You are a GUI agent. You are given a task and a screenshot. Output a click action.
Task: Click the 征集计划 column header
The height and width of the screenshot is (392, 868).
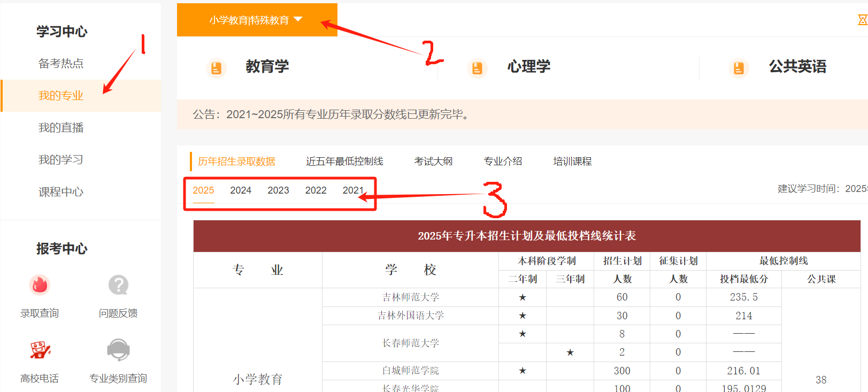click(678, 261)
